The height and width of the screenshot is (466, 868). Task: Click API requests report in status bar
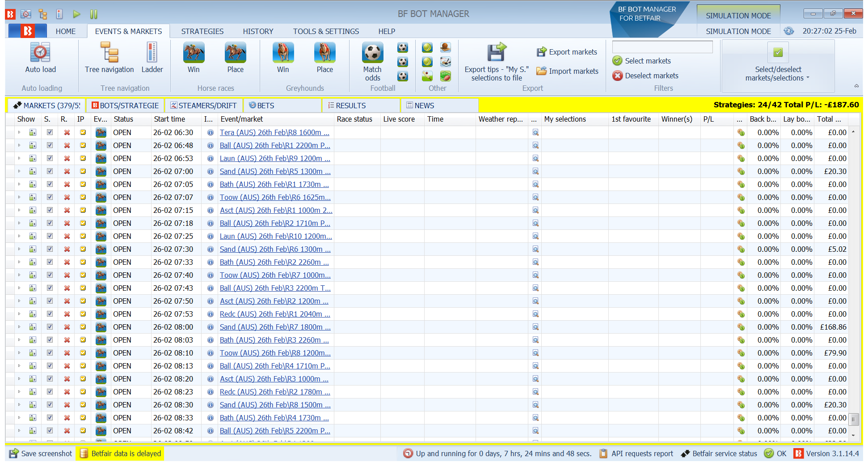pyautogui.click(x=636, y=453)
